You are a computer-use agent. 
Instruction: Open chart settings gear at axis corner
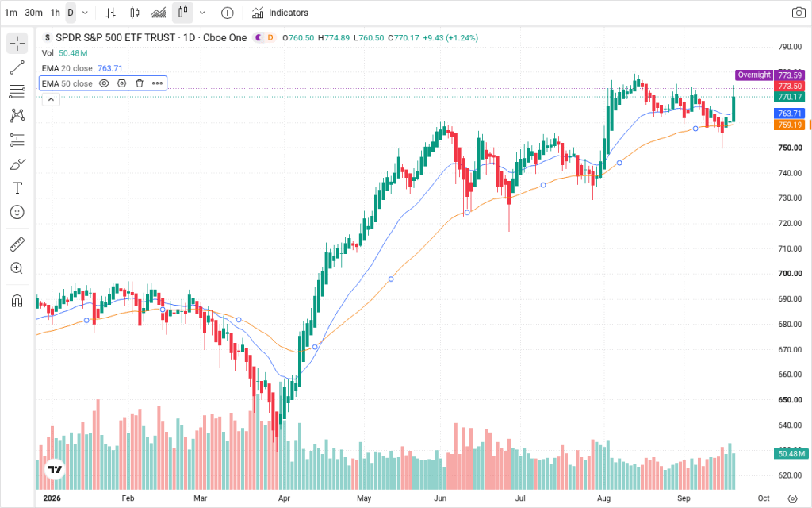click(x=792, y=498)
